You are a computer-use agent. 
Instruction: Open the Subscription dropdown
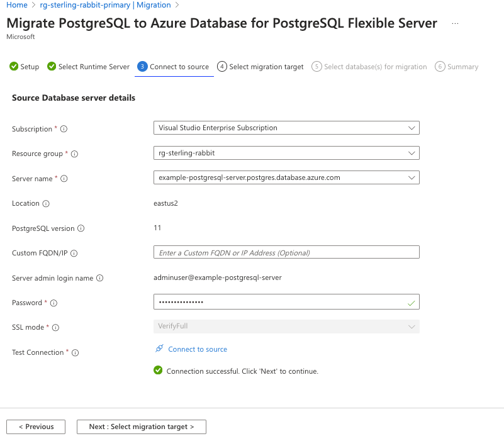click(x=286, y=128)
